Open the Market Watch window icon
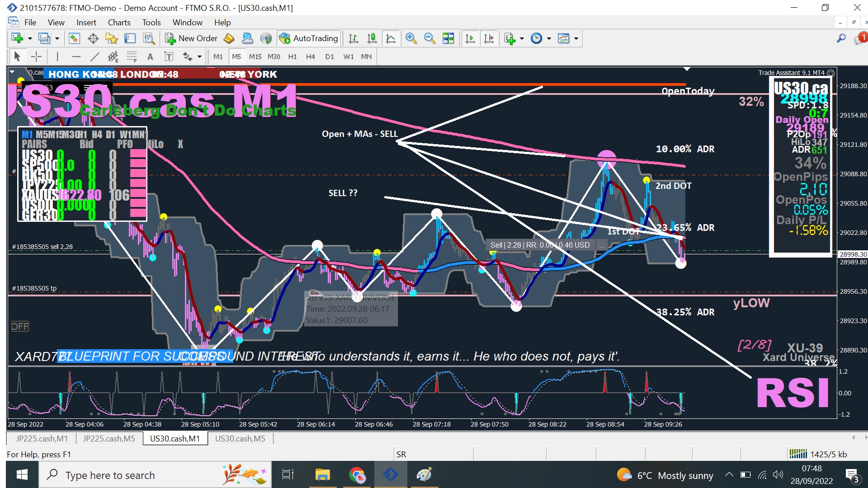The height and width of the screenshot is (488, 868). click(x=74, y=38)
